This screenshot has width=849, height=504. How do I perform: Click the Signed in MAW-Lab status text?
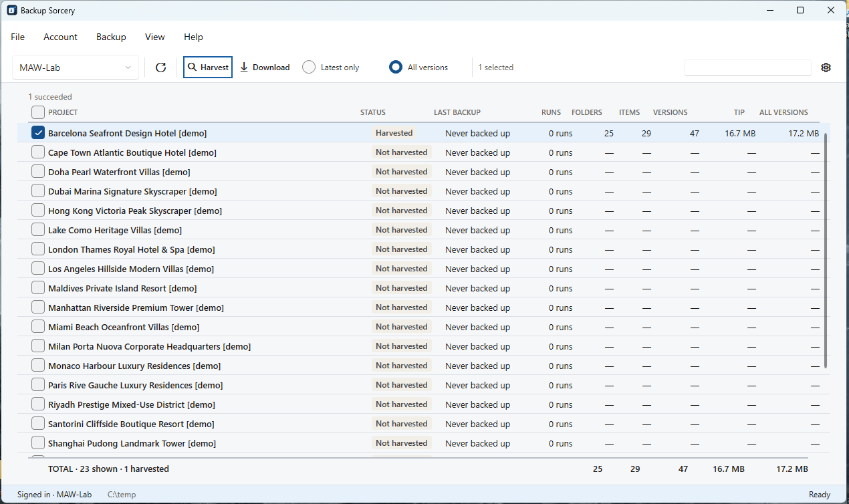[x=54, y=495]
